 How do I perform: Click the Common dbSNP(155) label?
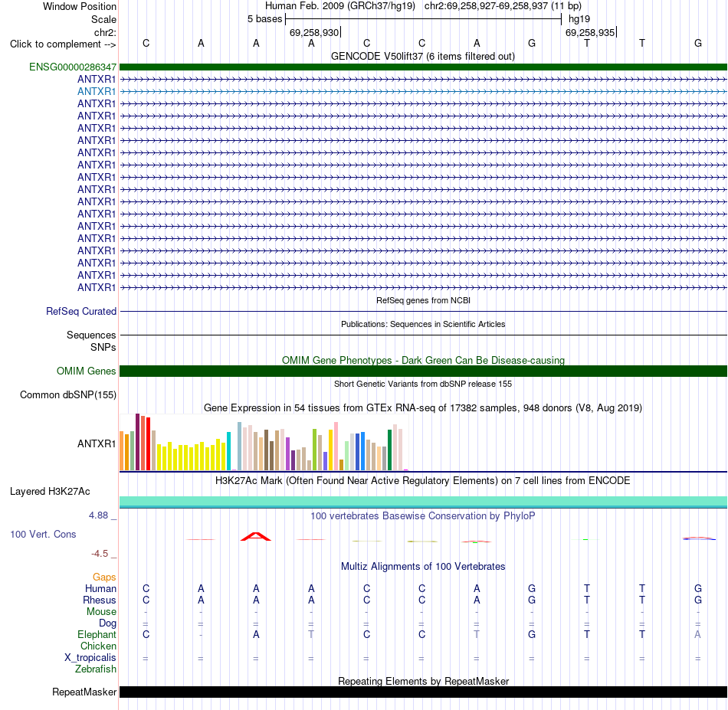coord(68,395)
